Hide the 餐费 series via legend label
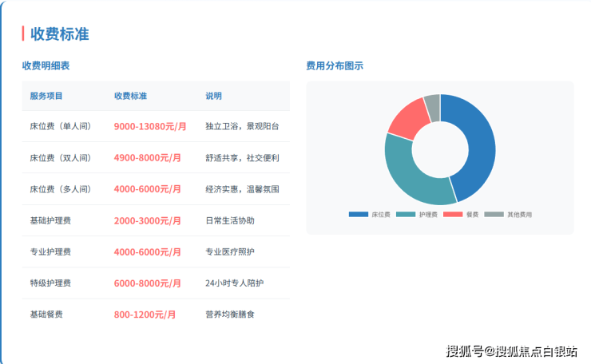 tap(472, 215)
